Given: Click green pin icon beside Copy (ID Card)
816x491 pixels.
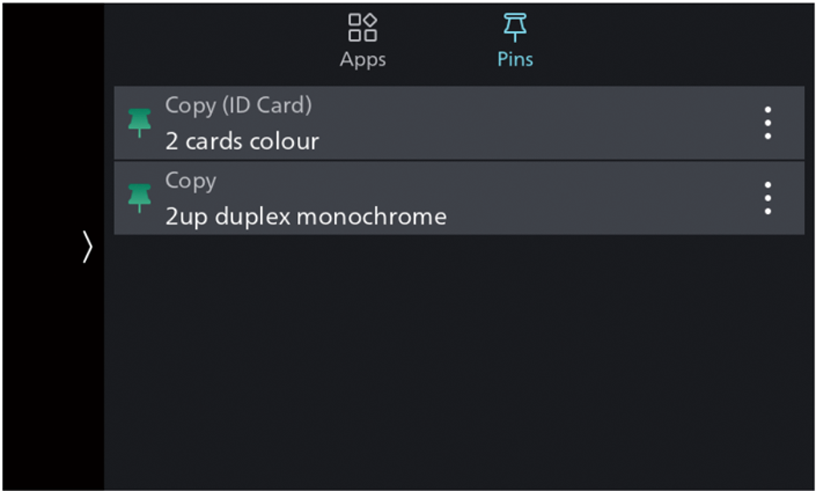Looking at the screenshot, I should click(x=140, y=122).
